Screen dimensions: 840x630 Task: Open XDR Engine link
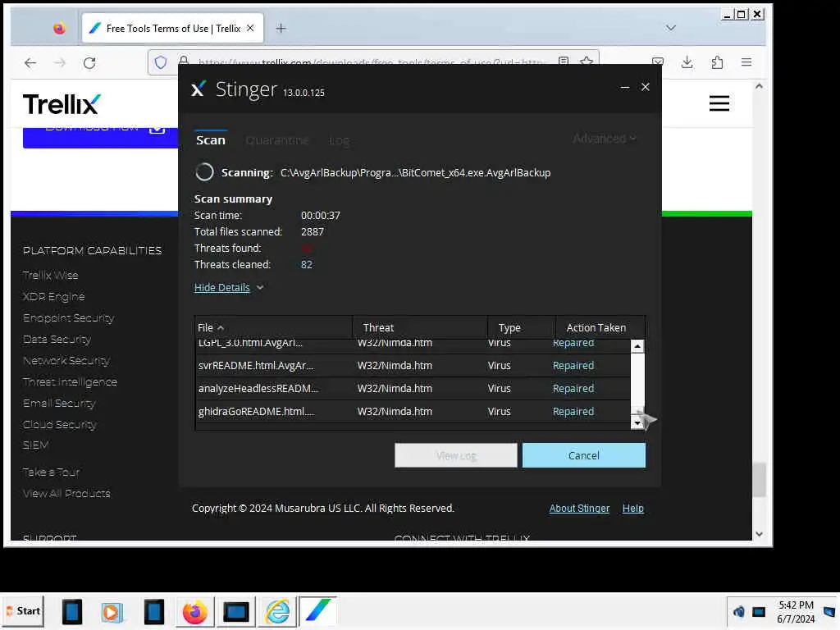53,297
